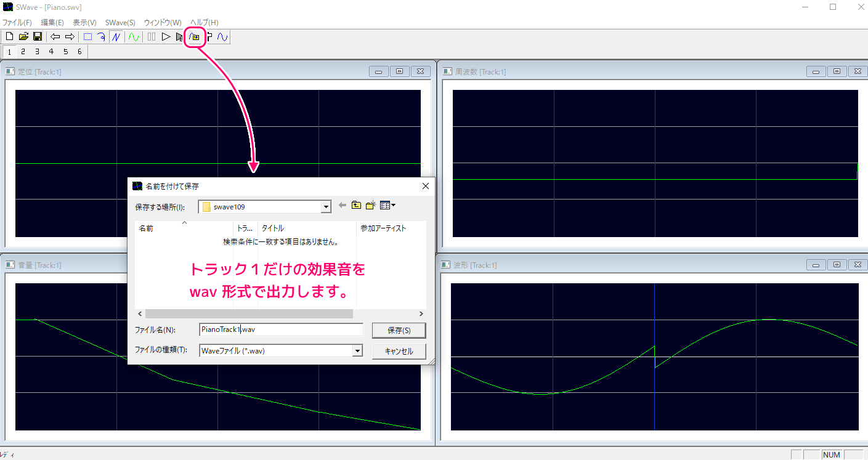Create a new file with the blank page icon

click(x=9, y=37)
